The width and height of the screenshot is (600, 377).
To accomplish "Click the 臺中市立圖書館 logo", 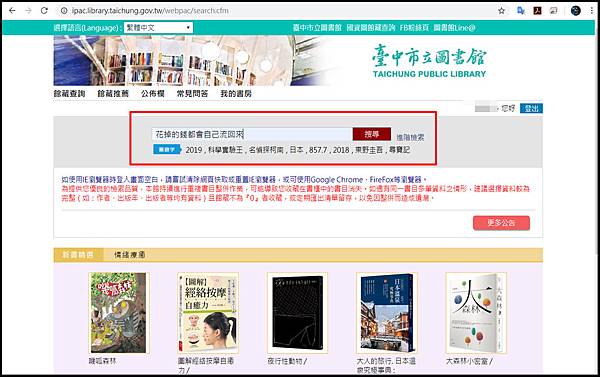I will click(429, 61).
